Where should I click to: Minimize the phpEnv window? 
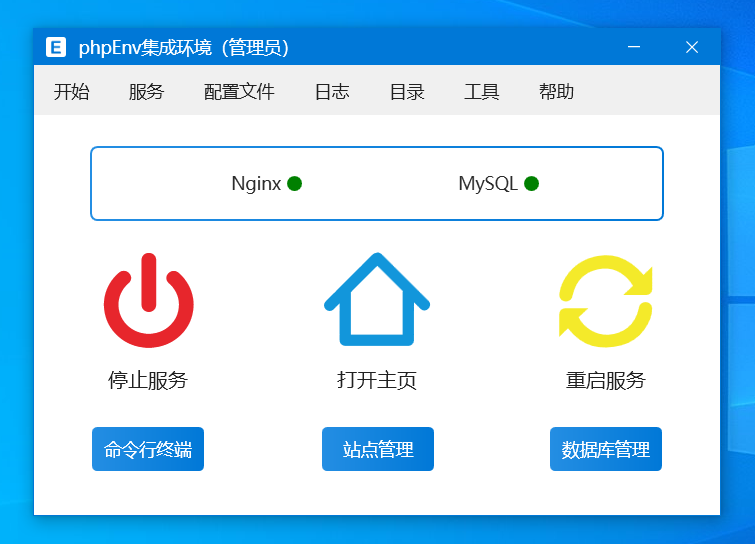click(634, 47)
